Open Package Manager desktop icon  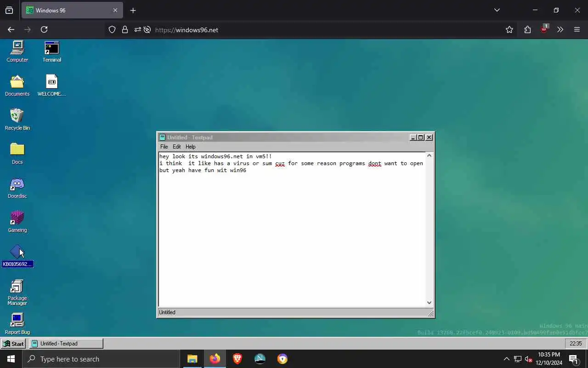[x=17, y=293]
